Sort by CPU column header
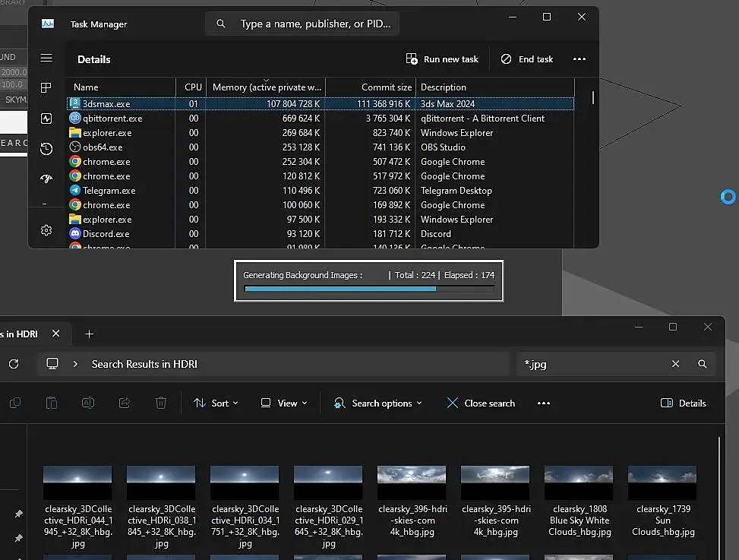 (191, 87)
